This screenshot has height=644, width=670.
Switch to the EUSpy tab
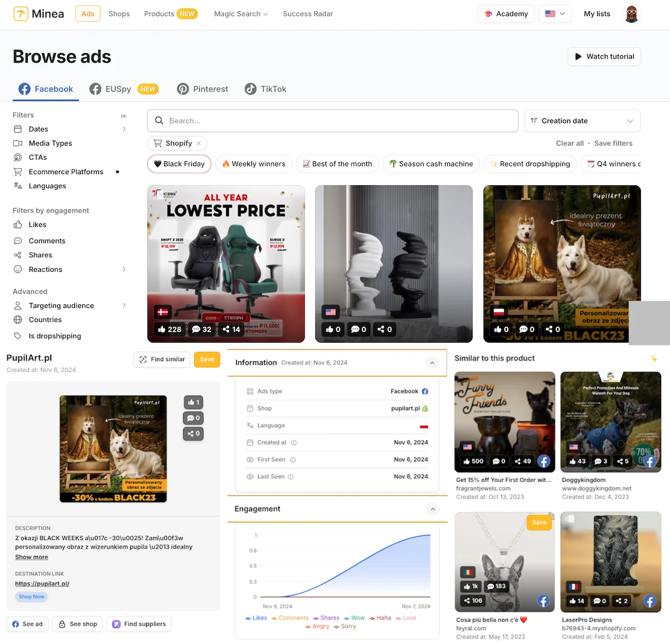(124, 89)
